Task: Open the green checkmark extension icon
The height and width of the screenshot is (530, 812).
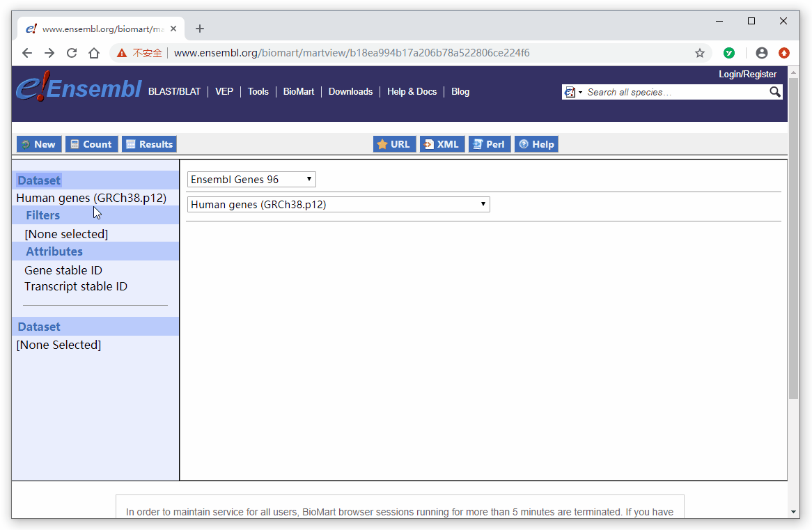Action: pos(729,53)
